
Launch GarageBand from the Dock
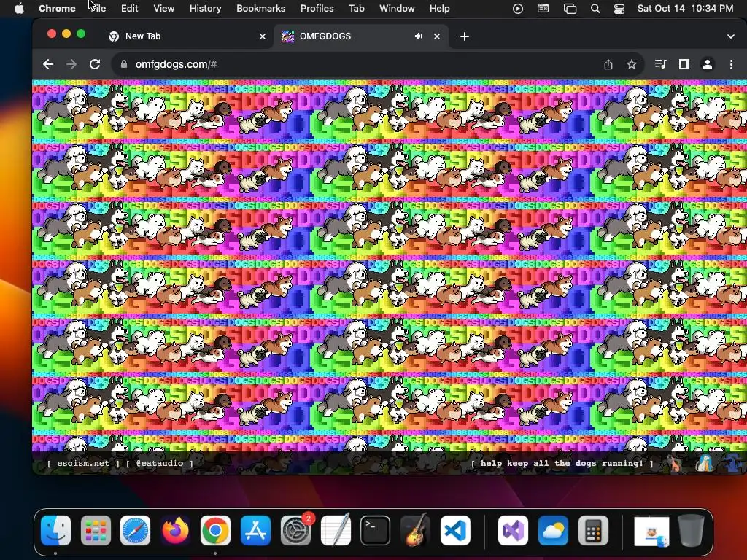click(x=415, y=531)
